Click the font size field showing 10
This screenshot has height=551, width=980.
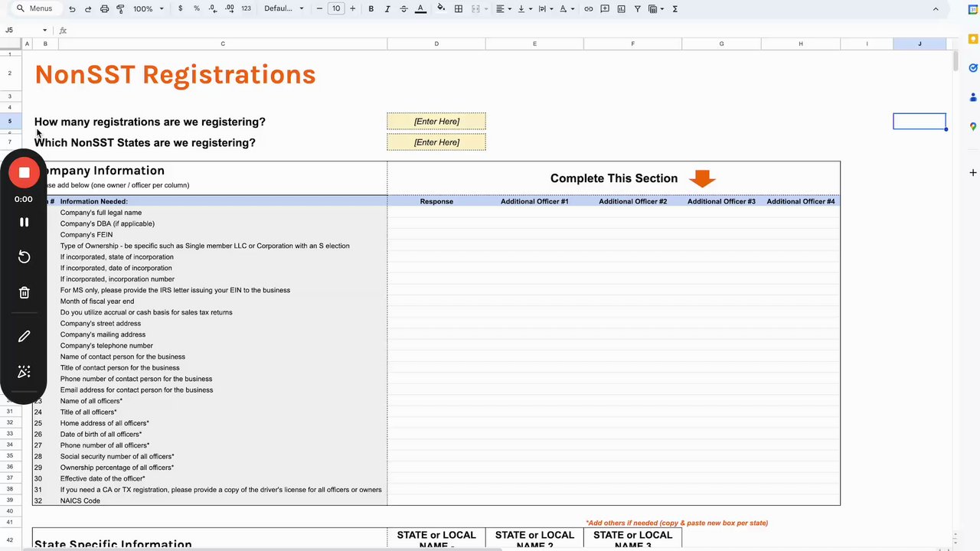click(x=336, y=8)
